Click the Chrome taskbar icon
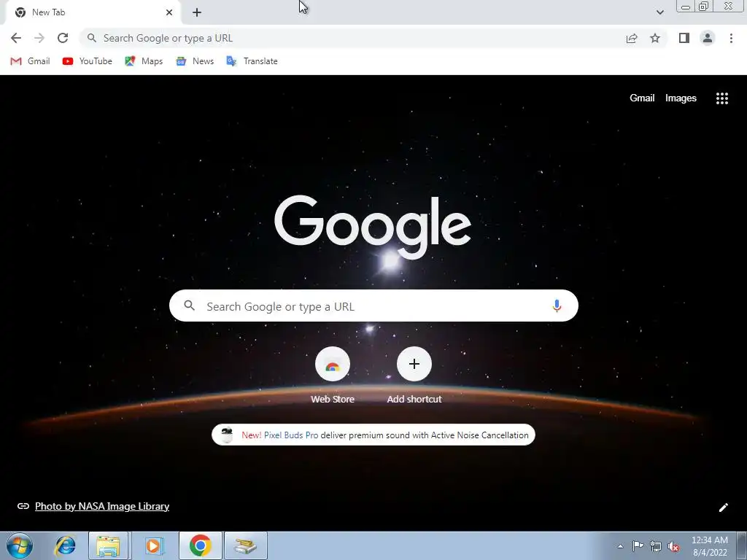This screenshot has width=747, height=560. tap(200, 545)
